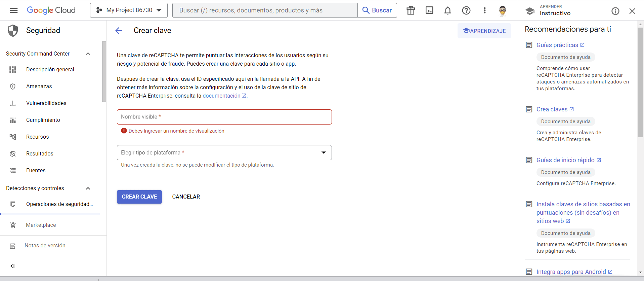Click the Descripción general dashboard icon

13,69
